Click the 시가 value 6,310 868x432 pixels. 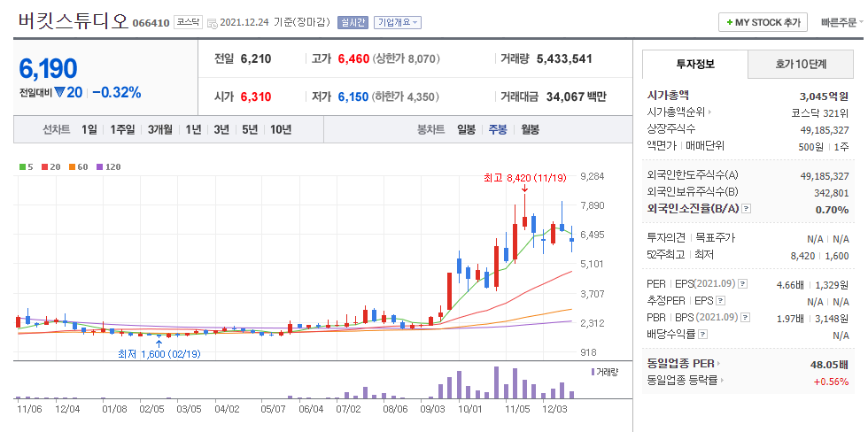(256, 96)
